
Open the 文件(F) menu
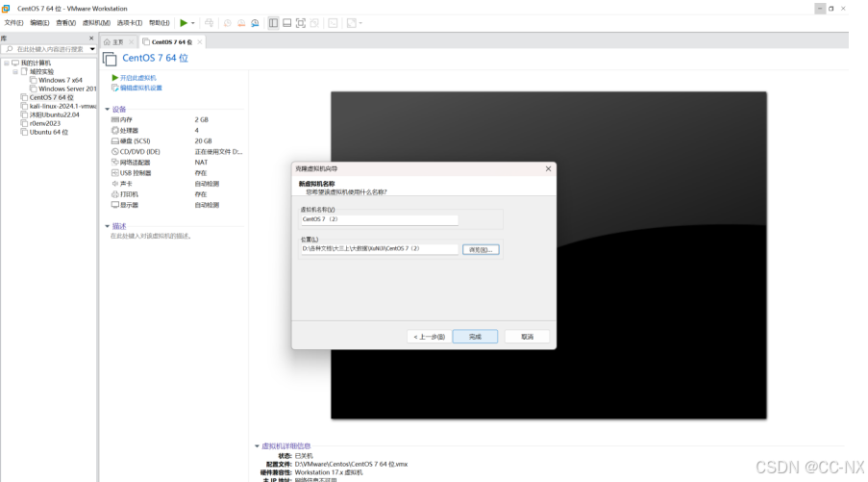point(13,23)
